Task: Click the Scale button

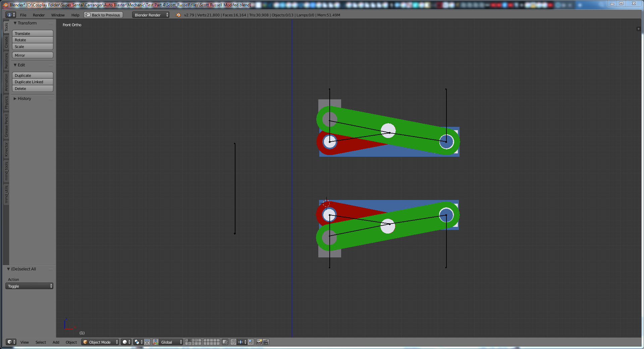Action: coord(33,46)
